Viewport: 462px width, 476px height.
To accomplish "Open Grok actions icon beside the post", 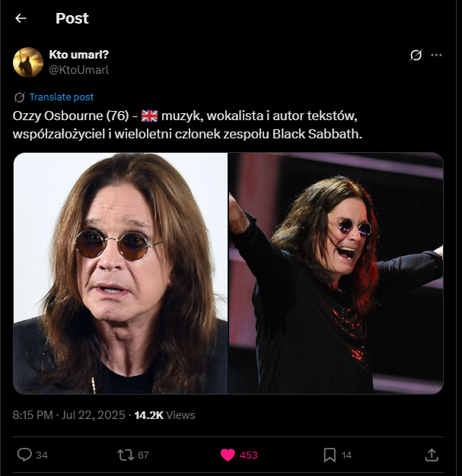I will coord(416,56).
